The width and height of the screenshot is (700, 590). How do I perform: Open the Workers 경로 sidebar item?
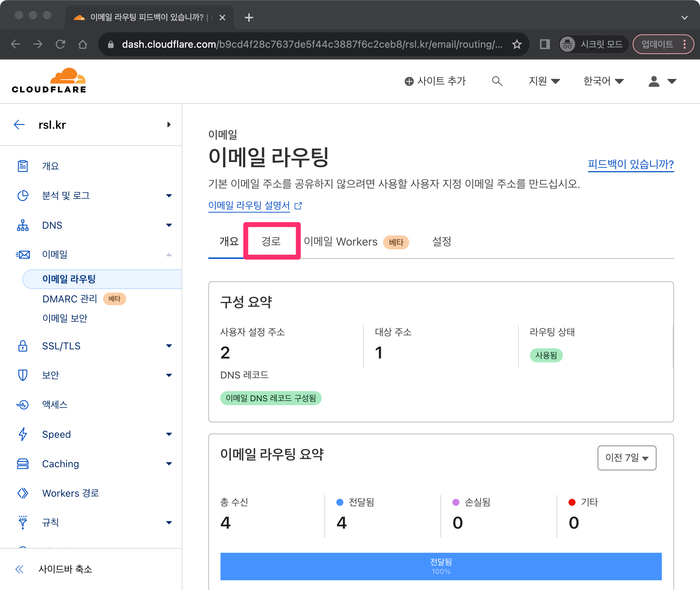70,493
